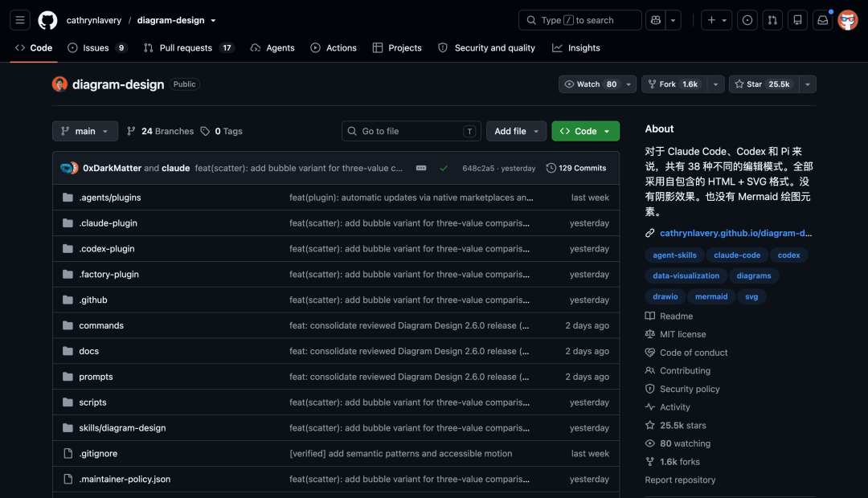Open the .factory-plugin folder
Viewport: 868px width, 498px height.
(x=109, y=275)
